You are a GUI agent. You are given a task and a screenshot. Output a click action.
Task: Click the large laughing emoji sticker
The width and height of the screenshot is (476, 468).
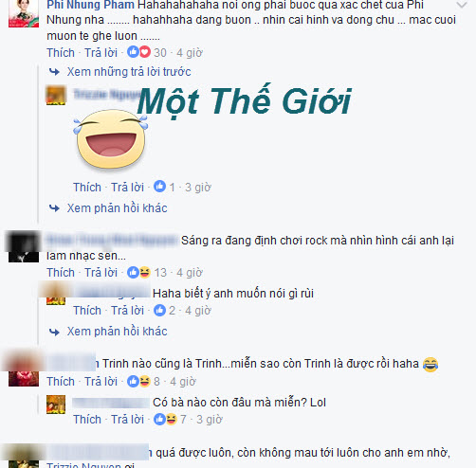pos(111,139)
